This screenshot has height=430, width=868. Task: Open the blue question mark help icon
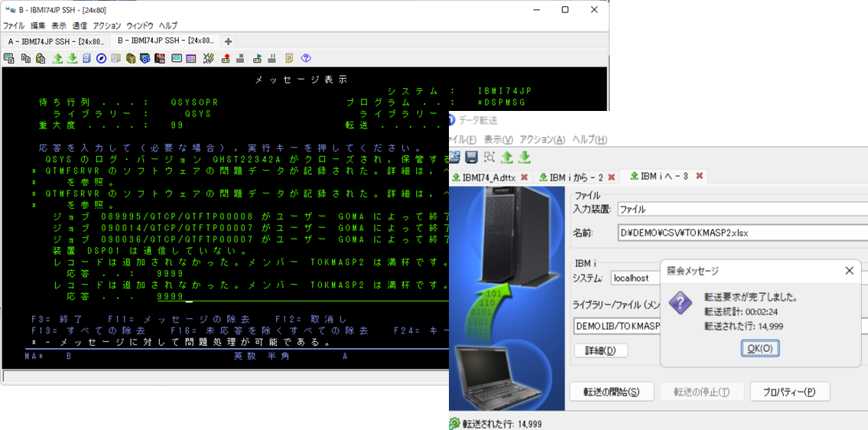[x=306, y=58]
